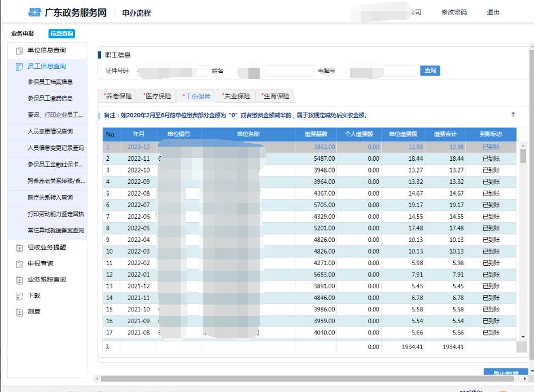Click the 导出数据 export button
Viewport: 534px width, 392px height.
[506, 372]
